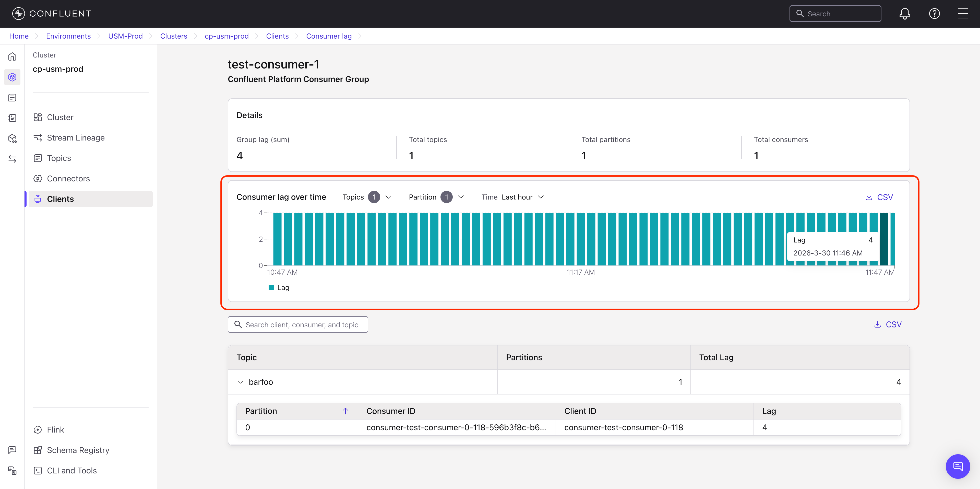This screenshot has height=489, width=980.
Task: Open Flink in the sidebar
Action: [x=90, y=430]
